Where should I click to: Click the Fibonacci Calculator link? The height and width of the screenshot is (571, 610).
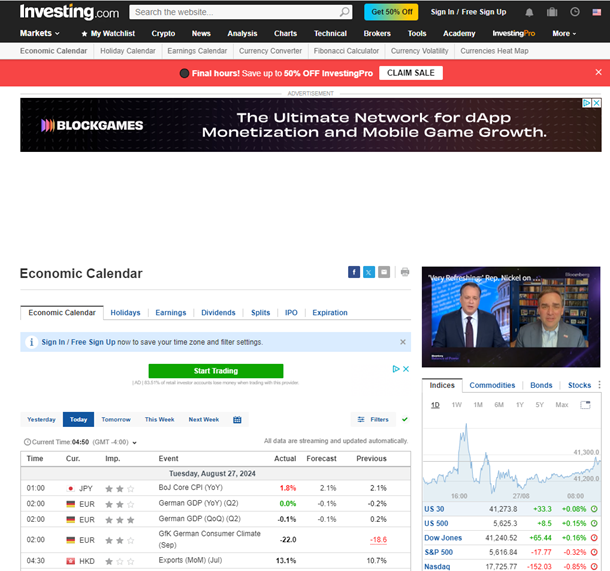click(x=346, y=51)
